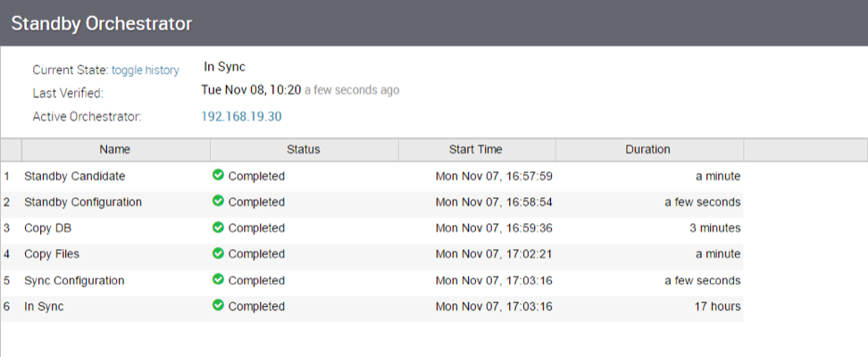Click green check icon for Standby Candidate
Image resolution: width=868 pixels, height=357 pixels.
coord(218,176)
